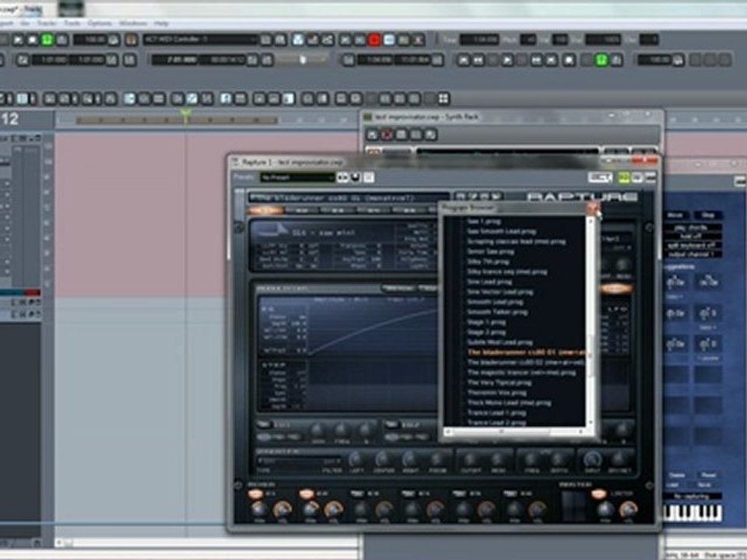747x560 pixels.
Task: Open the Go menu
Action: tap(25, 23)
